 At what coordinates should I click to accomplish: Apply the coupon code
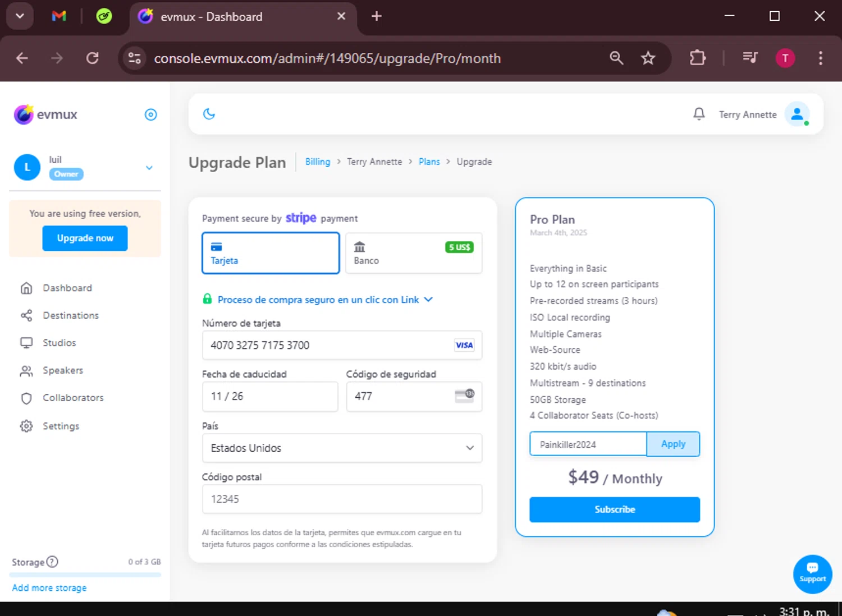tap(673, 444)
